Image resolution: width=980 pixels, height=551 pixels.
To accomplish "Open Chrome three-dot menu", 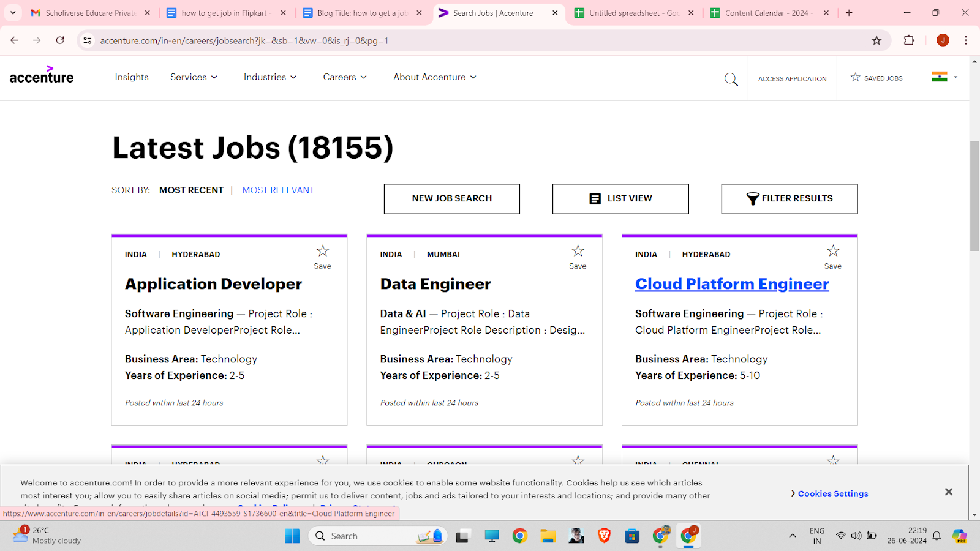I will pos(966,40).
